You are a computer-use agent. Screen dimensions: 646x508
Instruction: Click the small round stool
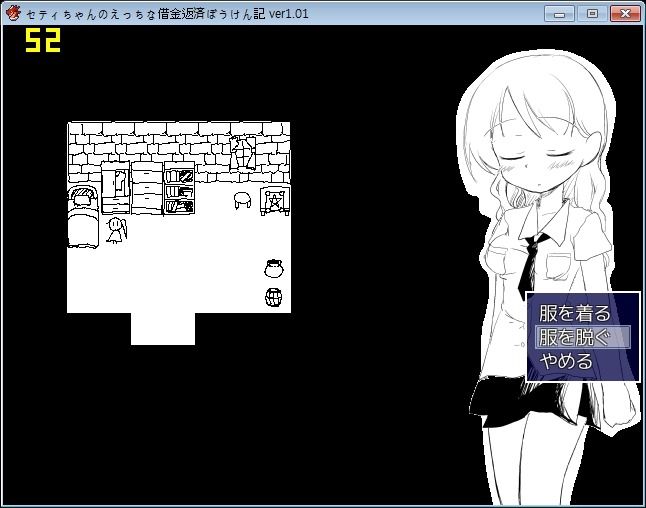[243, 200]
